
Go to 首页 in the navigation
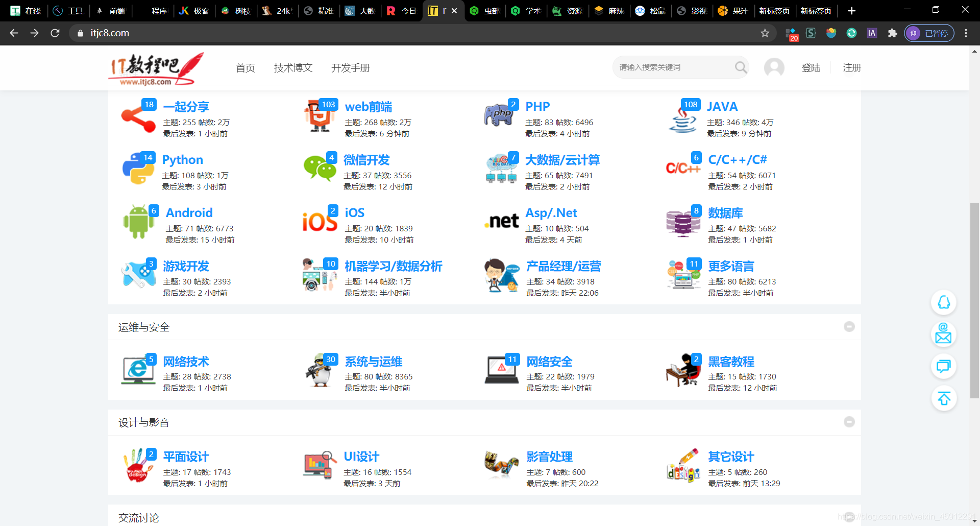point(245,68)
